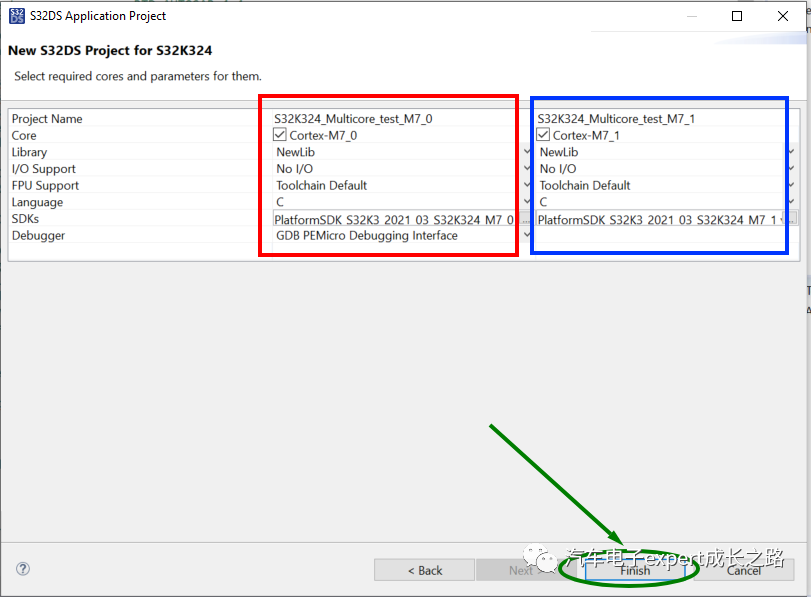
Task: Click the SDKs browse button for M7_1
Action: coord(791,218)
